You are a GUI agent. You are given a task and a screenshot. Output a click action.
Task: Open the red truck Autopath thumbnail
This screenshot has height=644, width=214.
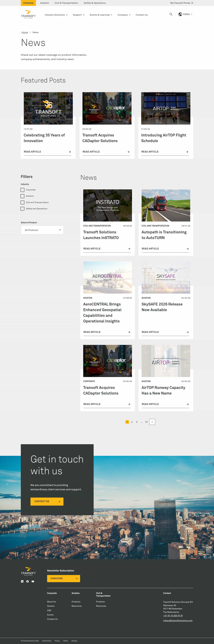click(166, 205)
